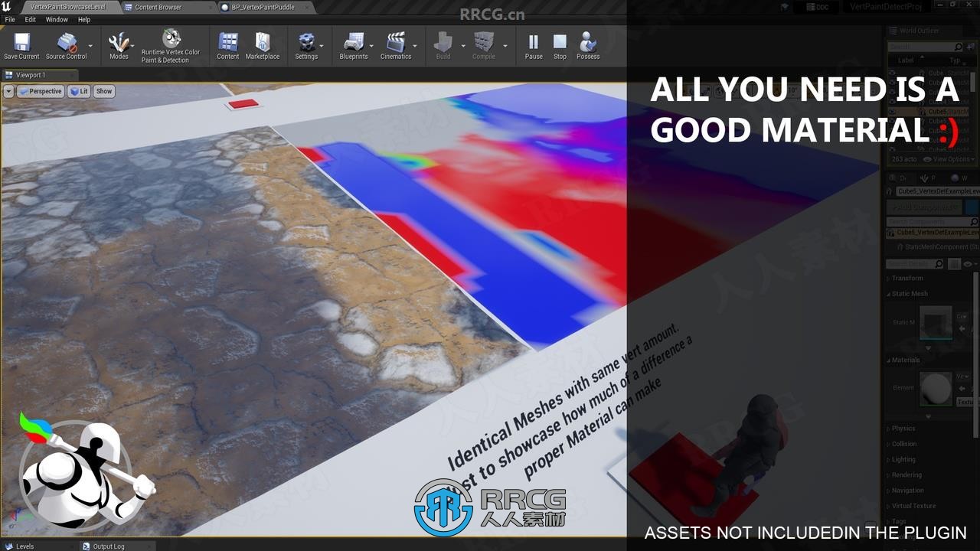The height and width of the screenshot is (551, 980).
Task: Open View Options in World Outliner
Action: 950,159
